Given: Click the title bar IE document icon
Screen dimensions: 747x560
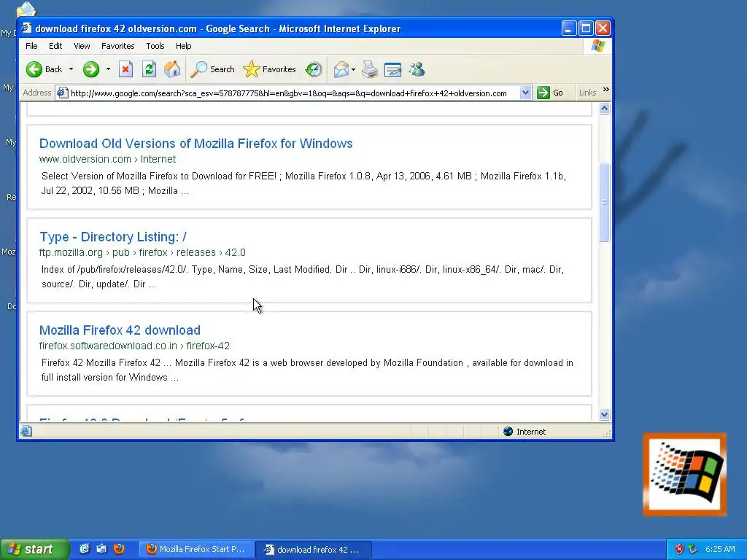Looking at the screenshot, I should click(x=27, y=28).
